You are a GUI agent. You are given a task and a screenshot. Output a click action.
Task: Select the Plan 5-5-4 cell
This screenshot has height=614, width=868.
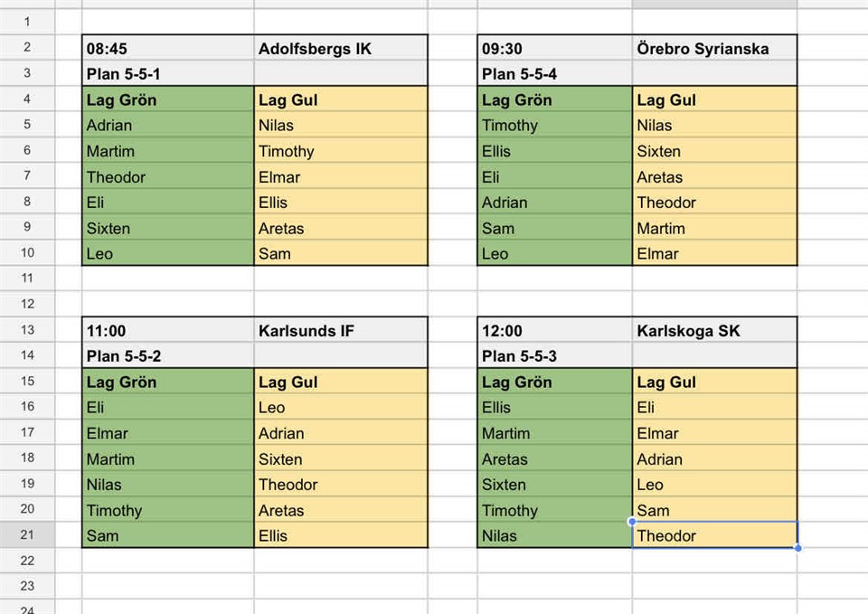pyautogui.click(x=554, y=74)
